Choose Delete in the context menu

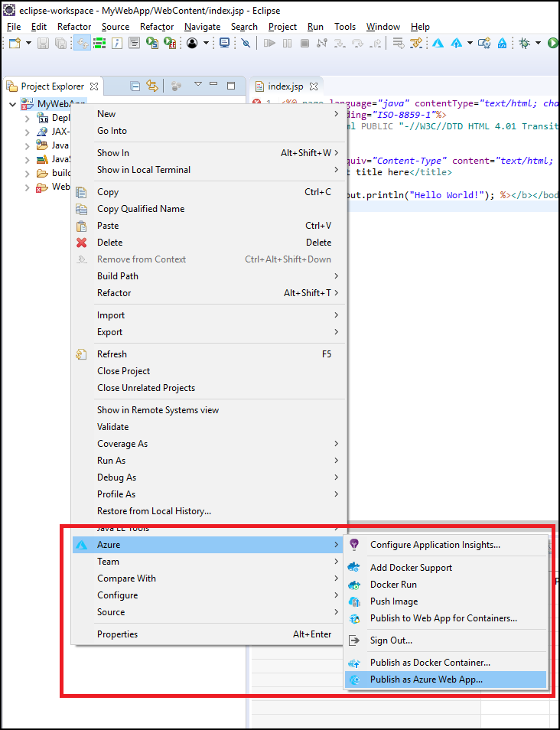(209, 243)
